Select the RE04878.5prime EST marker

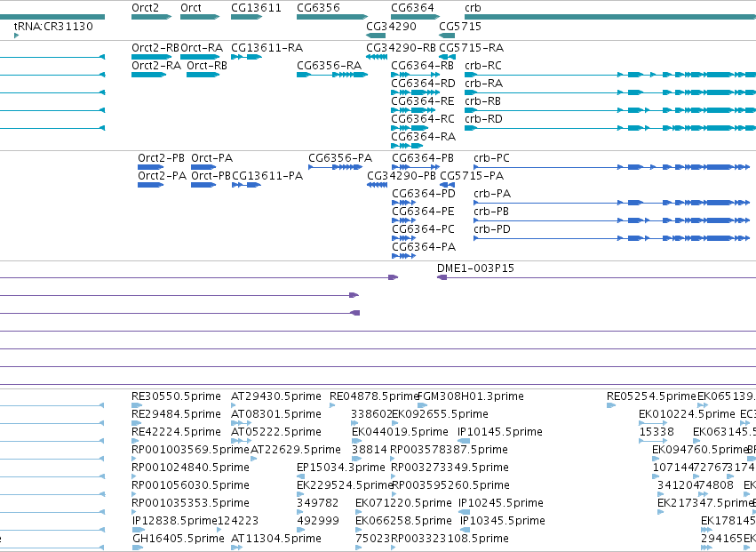[x=332, y=405]
